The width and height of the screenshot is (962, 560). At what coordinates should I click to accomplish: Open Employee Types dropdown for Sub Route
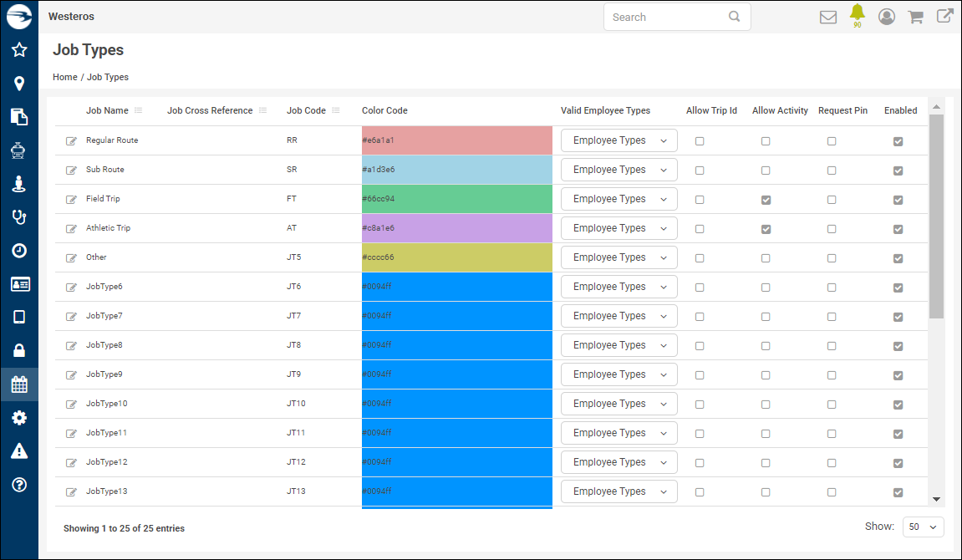[x=619, y=170]
